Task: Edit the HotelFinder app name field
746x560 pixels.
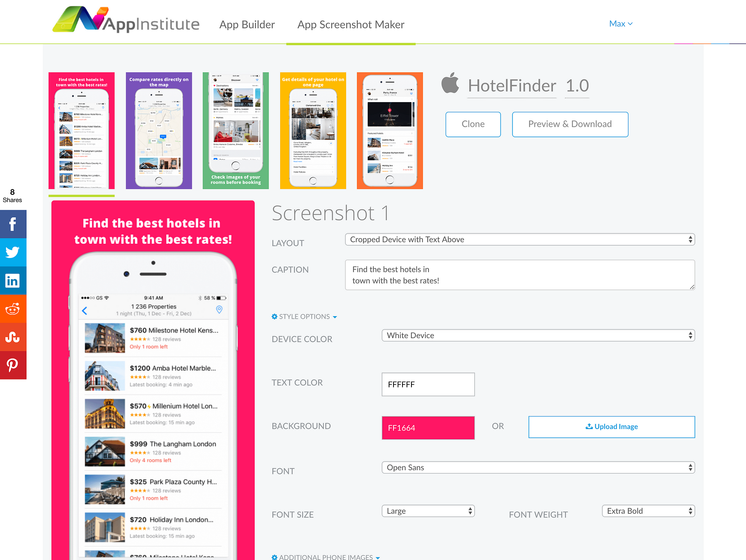Action: pos(512,86)
